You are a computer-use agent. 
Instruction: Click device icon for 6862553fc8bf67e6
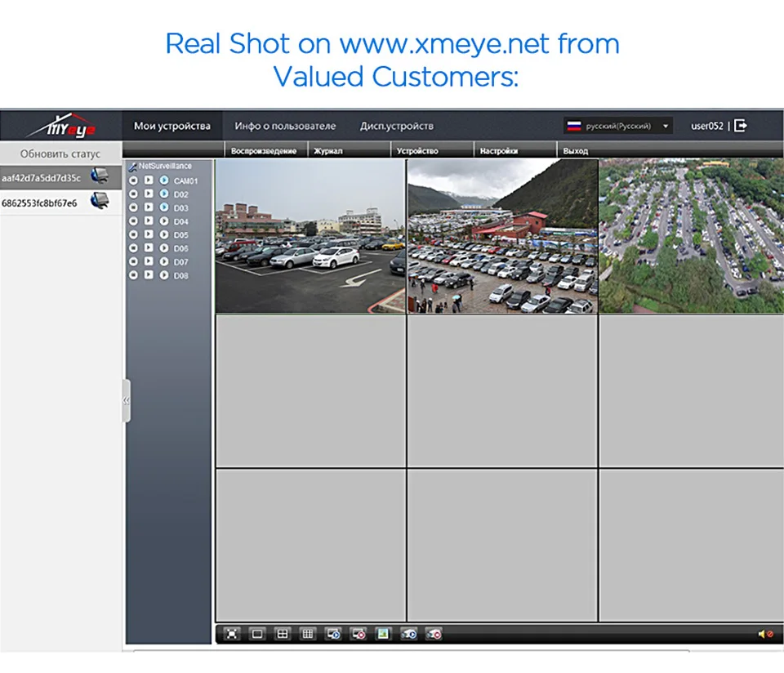coord(99,201)
